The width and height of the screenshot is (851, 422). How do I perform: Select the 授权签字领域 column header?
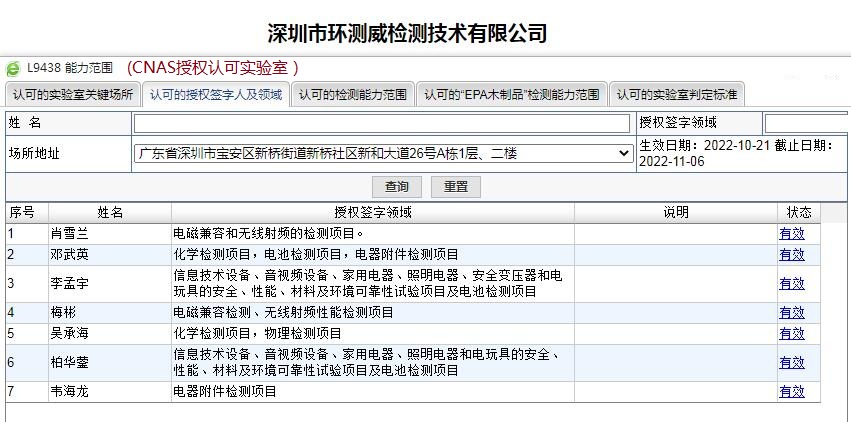[373, 213]
